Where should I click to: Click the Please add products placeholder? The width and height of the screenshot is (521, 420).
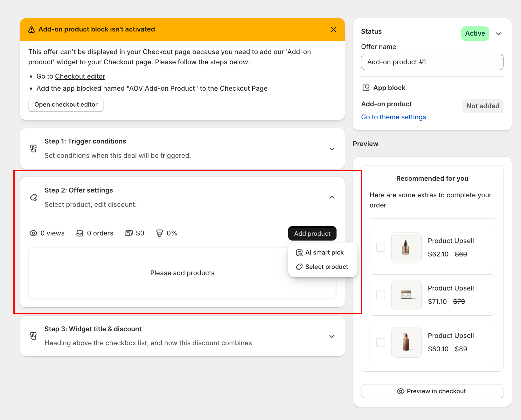(x=182, y=273)
